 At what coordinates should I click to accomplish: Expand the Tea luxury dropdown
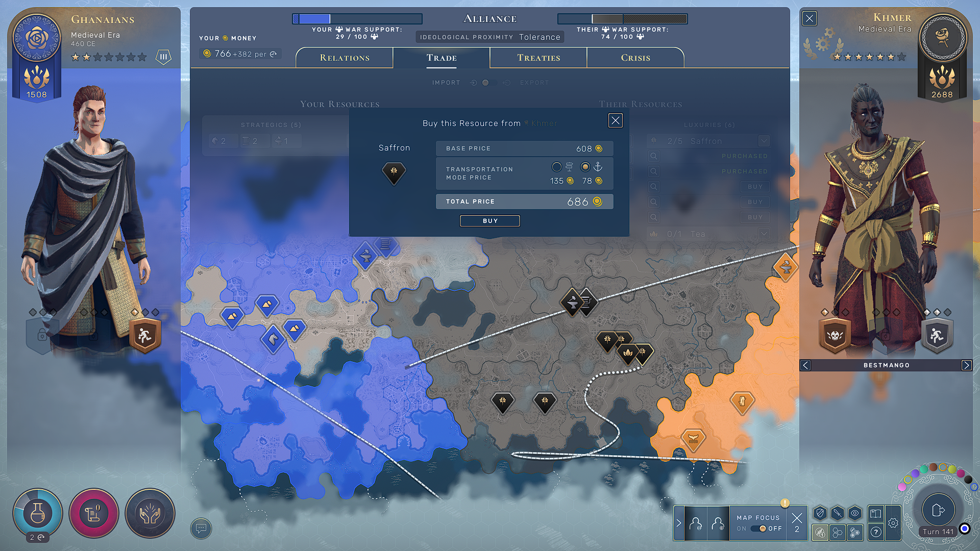click(x=764, y=234)
